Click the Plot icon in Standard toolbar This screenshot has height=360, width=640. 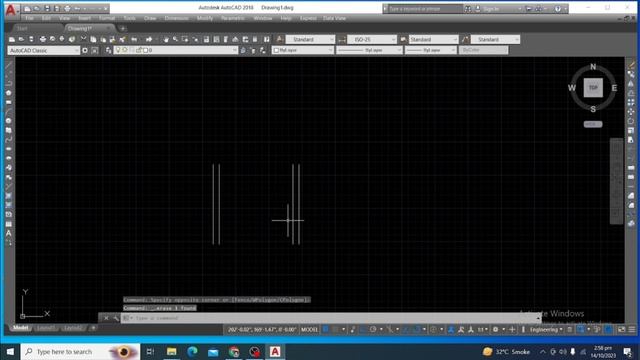coord(42,39)
